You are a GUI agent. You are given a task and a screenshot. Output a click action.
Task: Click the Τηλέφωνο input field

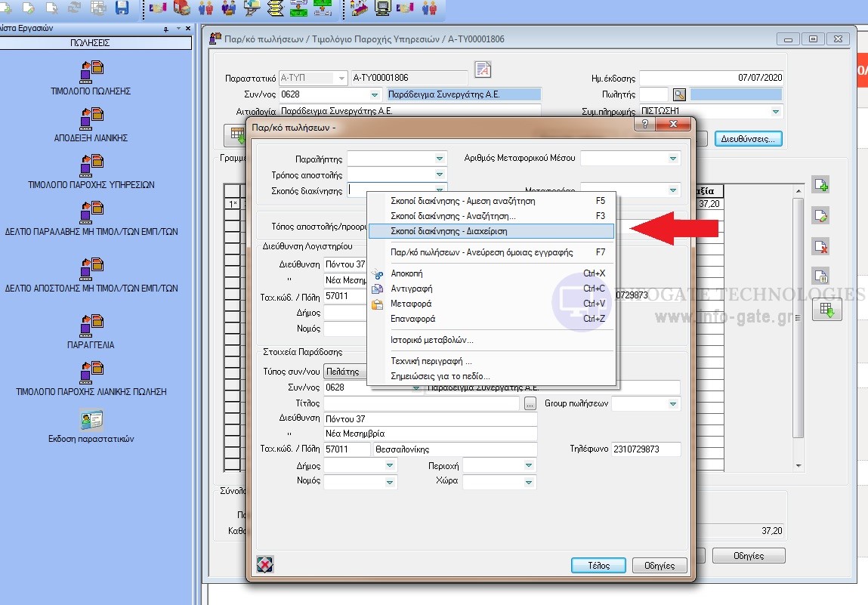(646, 449)
